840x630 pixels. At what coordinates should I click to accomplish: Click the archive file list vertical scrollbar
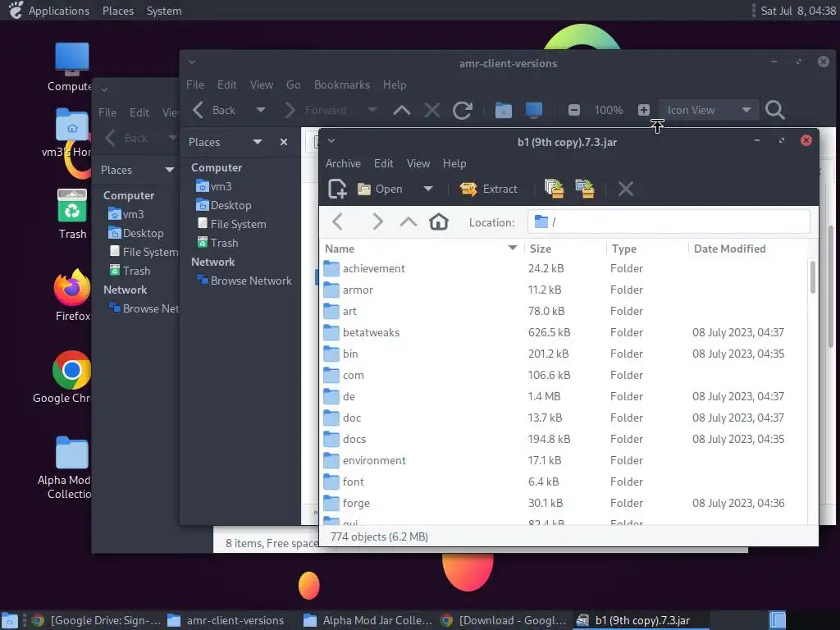(x=813, y=277)
